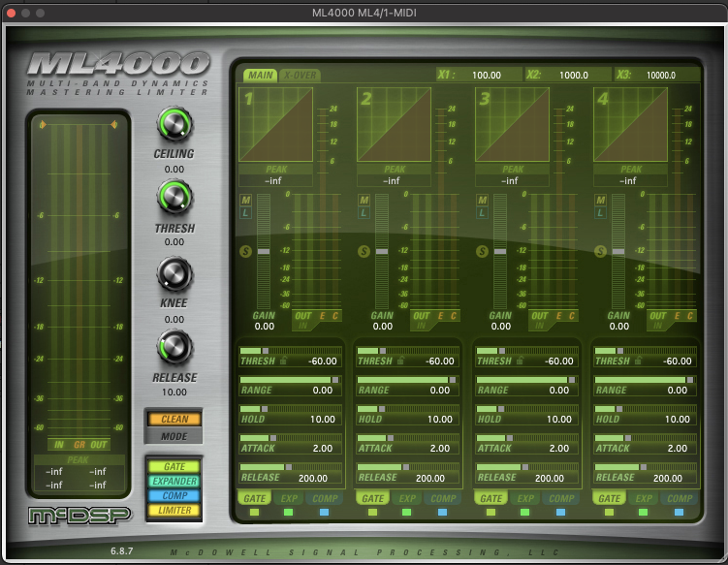Viewport: 728px width, 565px height.
Task: Click the McDSP logo
Action: (79, 516)
